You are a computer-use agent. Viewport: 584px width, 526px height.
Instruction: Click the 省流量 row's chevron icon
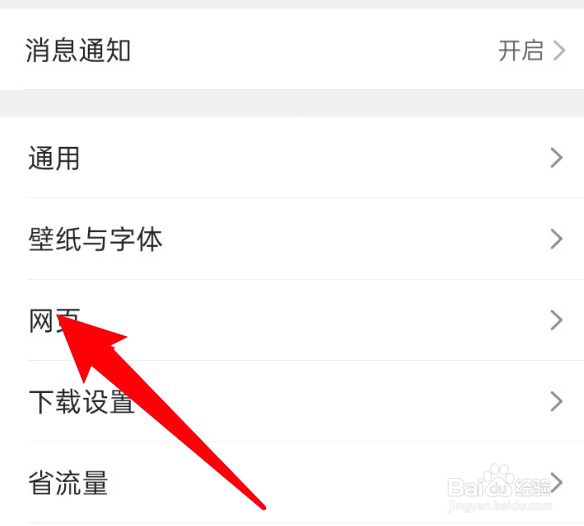(x=556, y=482)
